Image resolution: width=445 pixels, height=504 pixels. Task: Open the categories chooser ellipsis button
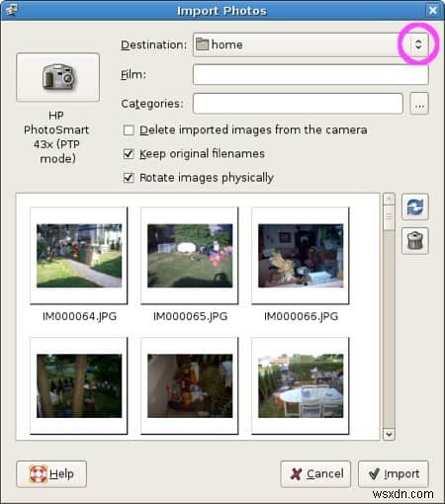click(419, 104)
